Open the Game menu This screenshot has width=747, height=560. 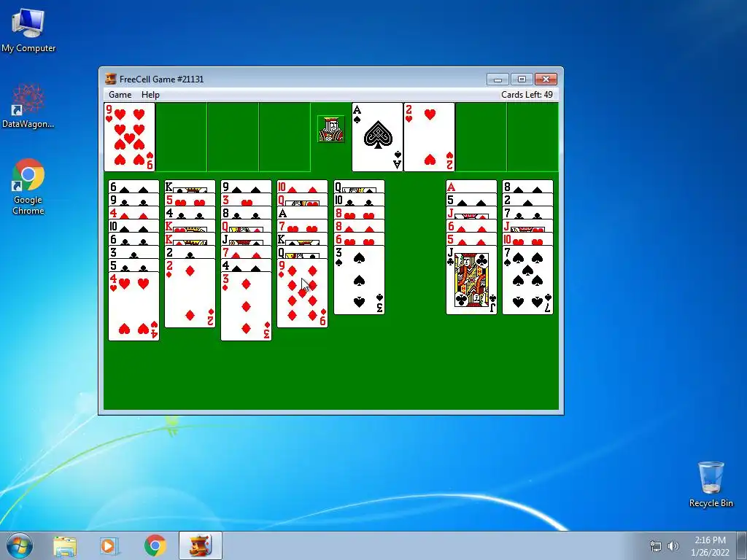(120, 95)
